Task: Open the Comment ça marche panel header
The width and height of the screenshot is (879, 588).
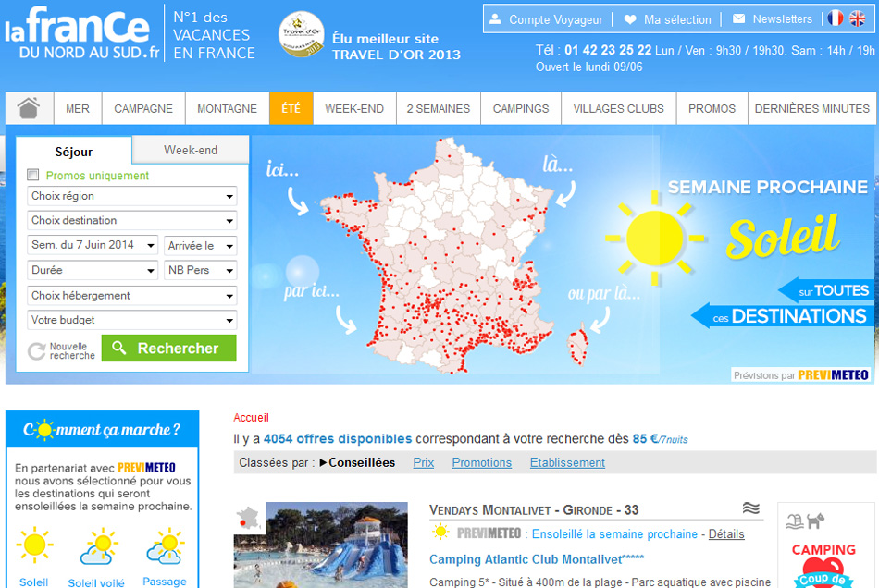Action: click(x=102, y=430)
